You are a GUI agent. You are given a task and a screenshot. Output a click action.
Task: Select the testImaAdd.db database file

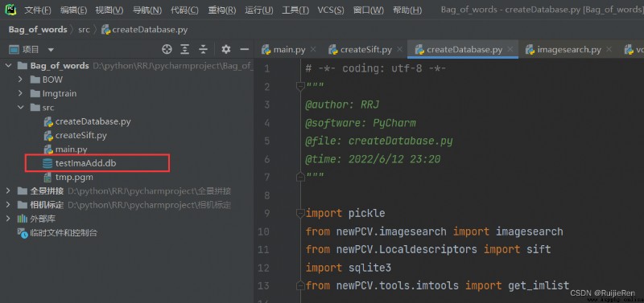click(85, 163)
